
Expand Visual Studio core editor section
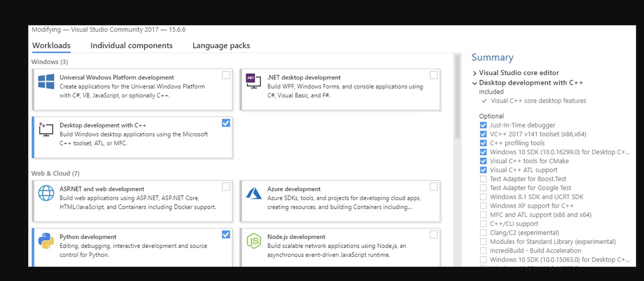474,73
